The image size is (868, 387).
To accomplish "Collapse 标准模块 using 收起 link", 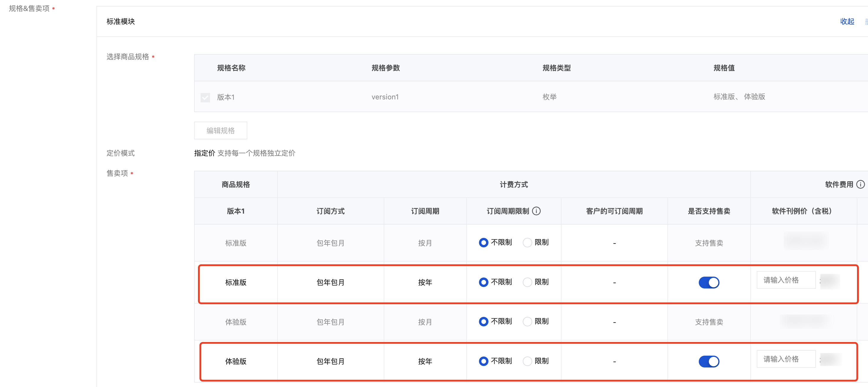I will pos(847,22).
